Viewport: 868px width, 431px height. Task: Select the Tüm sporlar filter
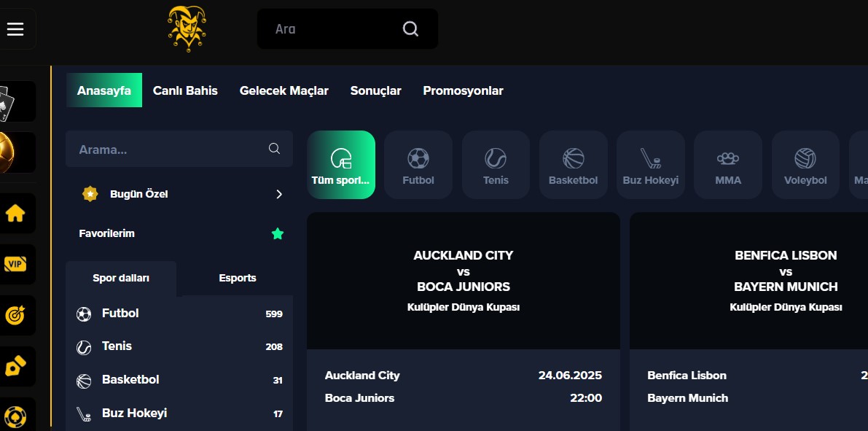(340, 165)
